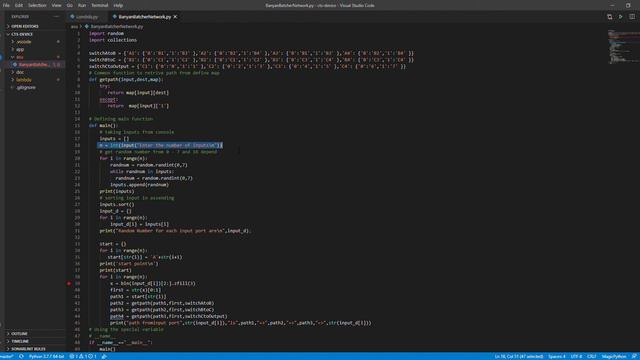Viewport: 640px width, 360px height.
Task: Select the BanyanBatcherNetwork.py editor tab
Action: [144, 17]
